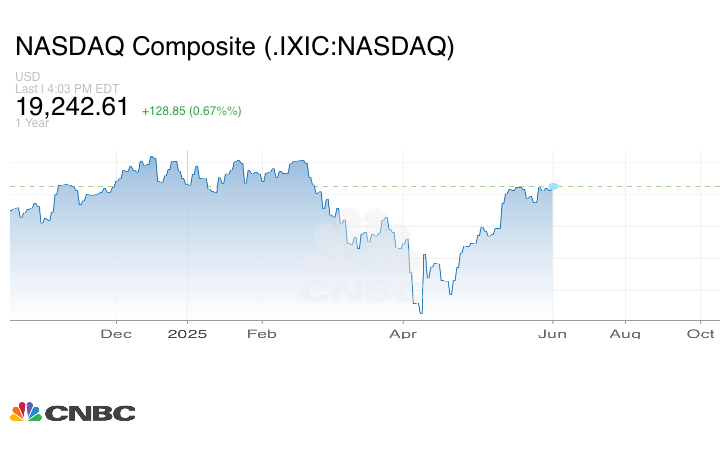Click the "Dec" x-axis label
This screenshot has width=720, height=450.
click(x=116, y=334)
